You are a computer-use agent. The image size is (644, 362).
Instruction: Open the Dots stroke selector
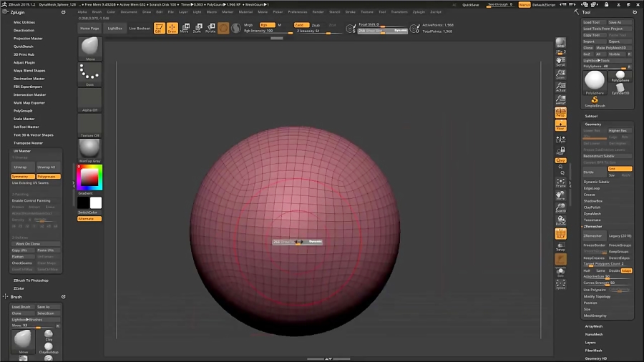89,74
